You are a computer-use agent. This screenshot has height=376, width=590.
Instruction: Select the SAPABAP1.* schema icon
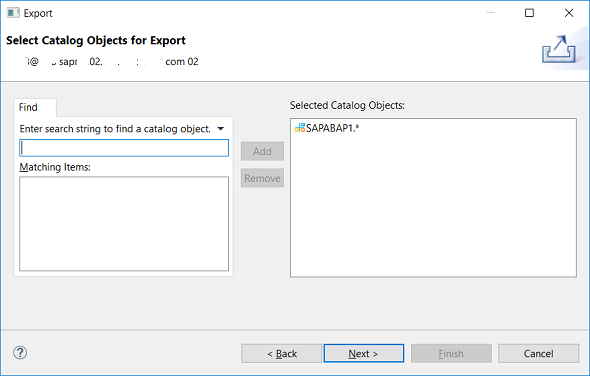tap(300, 128)
